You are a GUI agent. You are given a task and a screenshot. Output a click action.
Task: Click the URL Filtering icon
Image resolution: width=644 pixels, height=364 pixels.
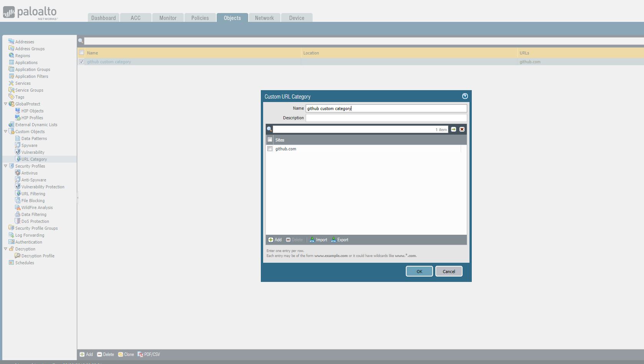[17, 193]
